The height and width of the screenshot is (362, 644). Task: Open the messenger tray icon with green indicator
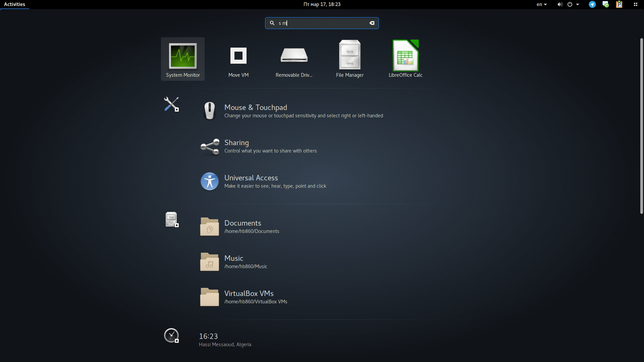606,4
